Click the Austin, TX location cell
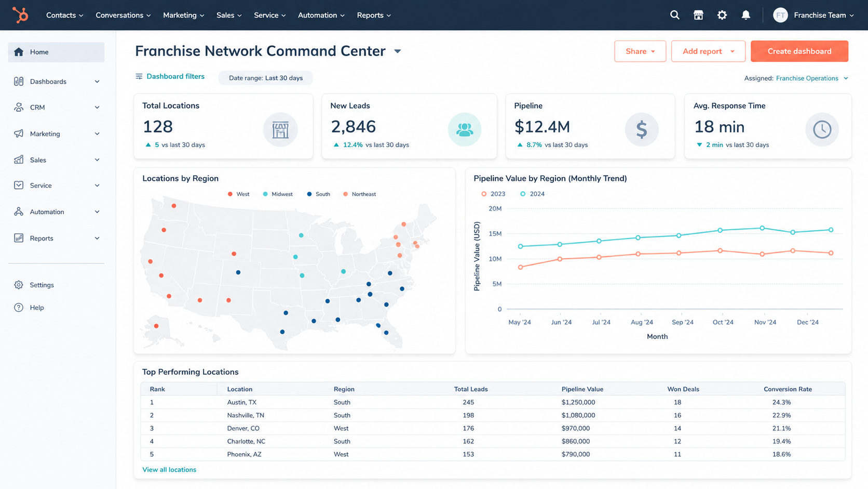This screenshot has height=489, width=868. click(x=242, y=402)
